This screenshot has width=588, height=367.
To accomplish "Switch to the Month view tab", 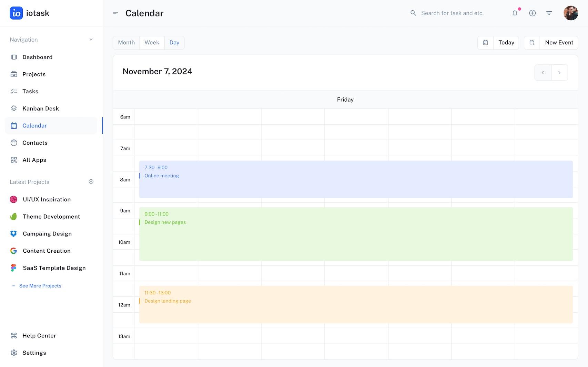I will (126, 43).
